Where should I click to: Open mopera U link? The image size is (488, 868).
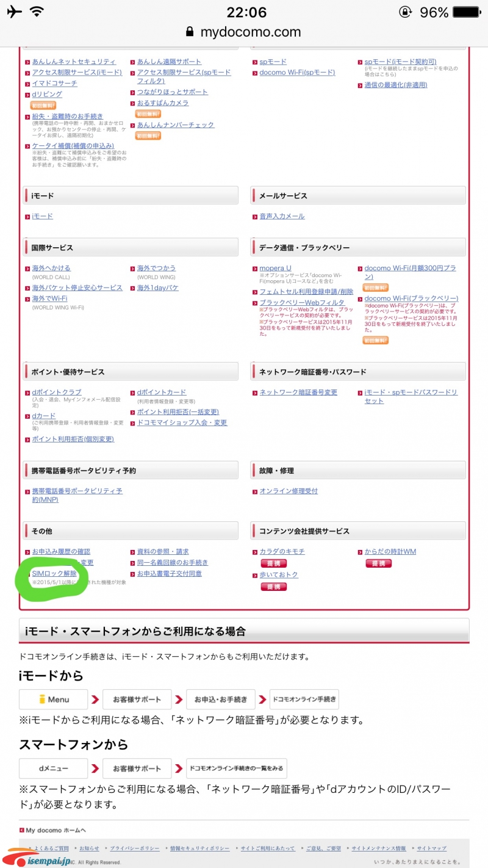[x=275, y=268]
